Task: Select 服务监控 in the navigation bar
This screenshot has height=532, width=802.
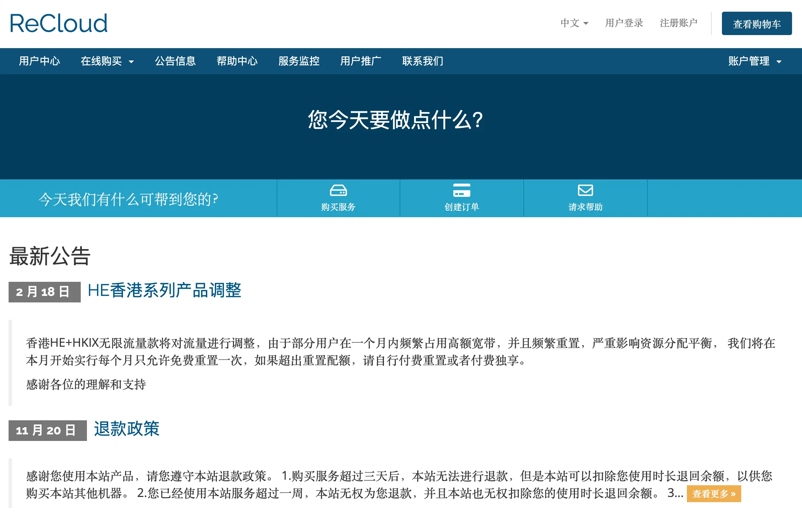Action: [x=299, y=61]
